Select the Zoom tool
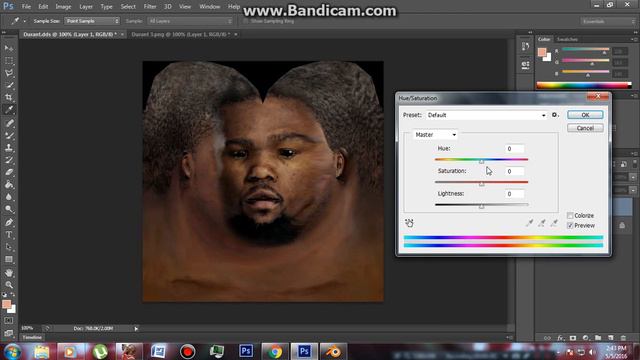The width and height of the screenshot is (640, 360). coord(9,284)
